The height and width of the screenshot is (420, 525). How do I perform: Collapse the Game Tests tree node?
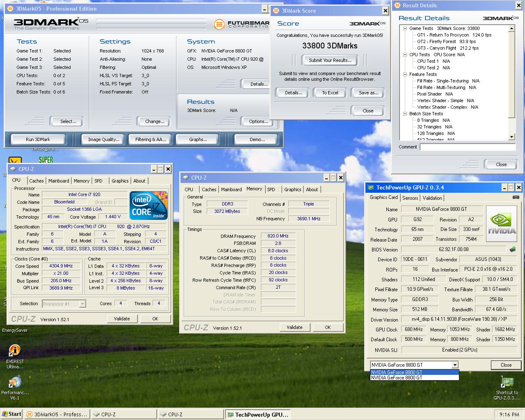(405, 28)
